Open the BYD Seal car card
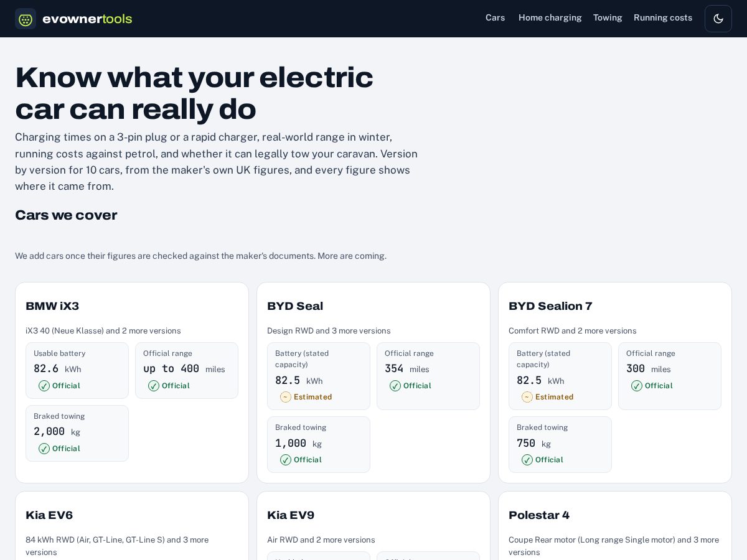747x560 pixels. coord(374,383)
